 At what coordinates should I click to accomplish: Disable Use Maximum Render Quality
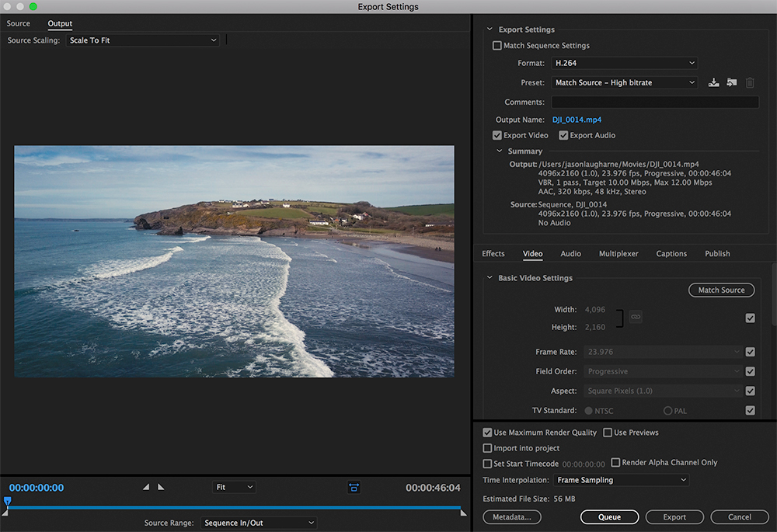tap(487, 433)
